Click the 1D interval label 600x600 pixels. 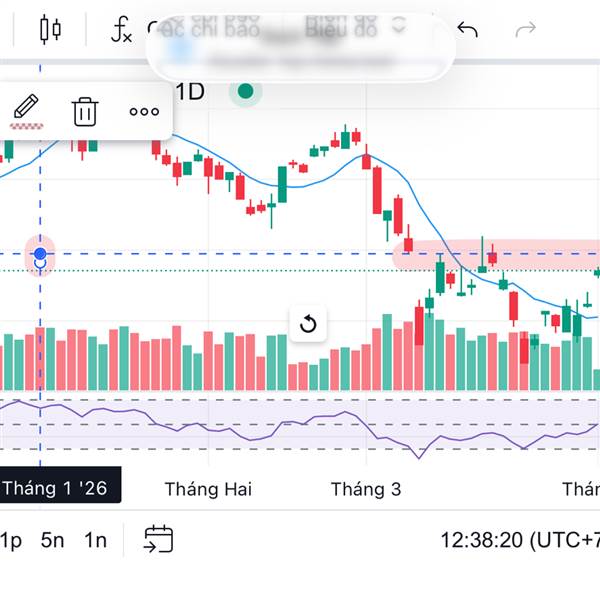[x=190, y=92]
